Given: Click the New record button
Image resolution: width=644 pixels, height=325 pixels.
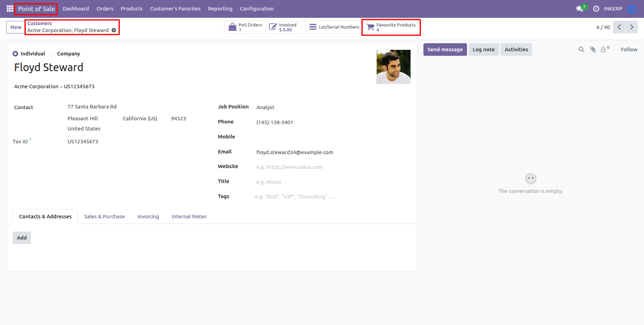Looking at the screenshot, I should pyautogui.click(x=16, y=27).
